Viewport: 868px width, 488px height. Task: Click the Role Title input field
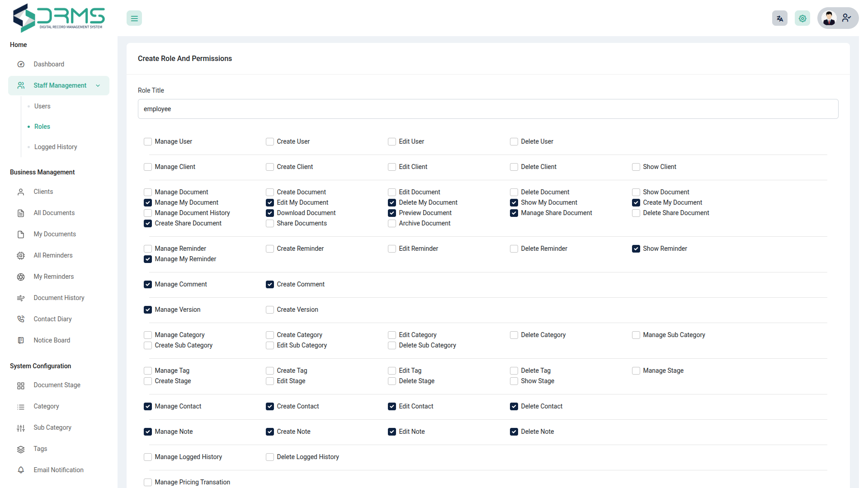tap(488, 109)
